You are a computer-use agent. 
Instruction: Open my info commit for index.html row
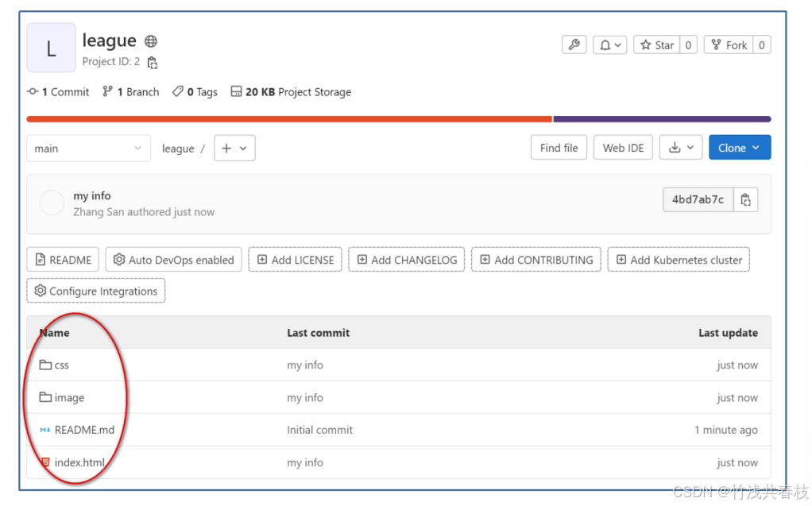tap(305, 462)
